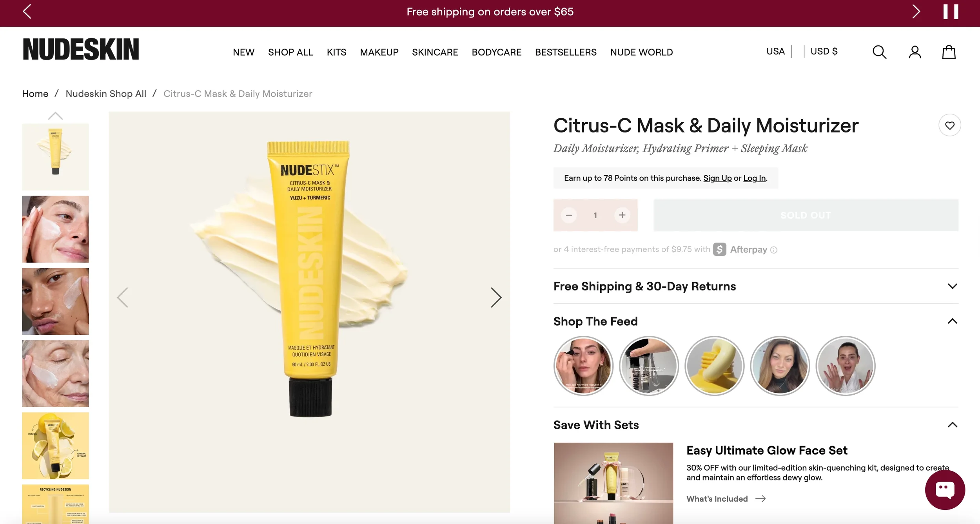Add product to wishlist heart

coord(949,125)
